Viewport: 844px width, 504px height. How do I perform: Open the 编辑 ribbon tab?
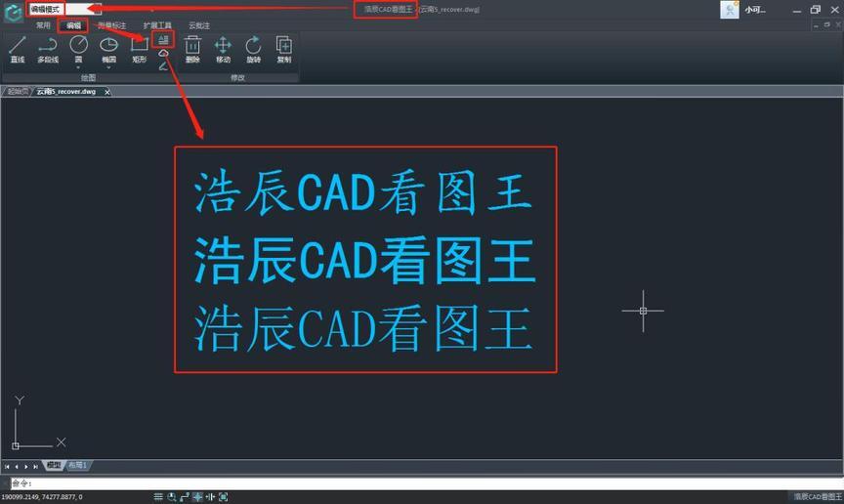click(x=73, y=25)
